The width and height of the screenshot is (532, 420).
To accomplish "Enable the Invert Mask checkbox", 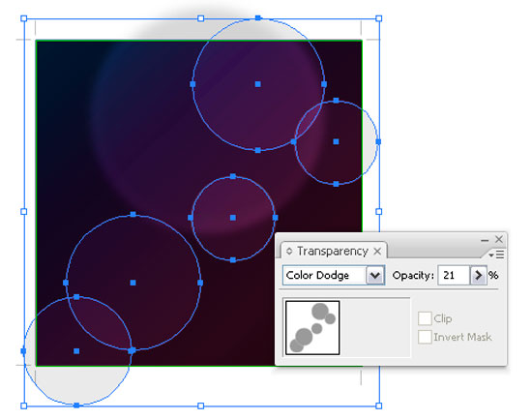I will pyautogui.click(x=425, y=337).
